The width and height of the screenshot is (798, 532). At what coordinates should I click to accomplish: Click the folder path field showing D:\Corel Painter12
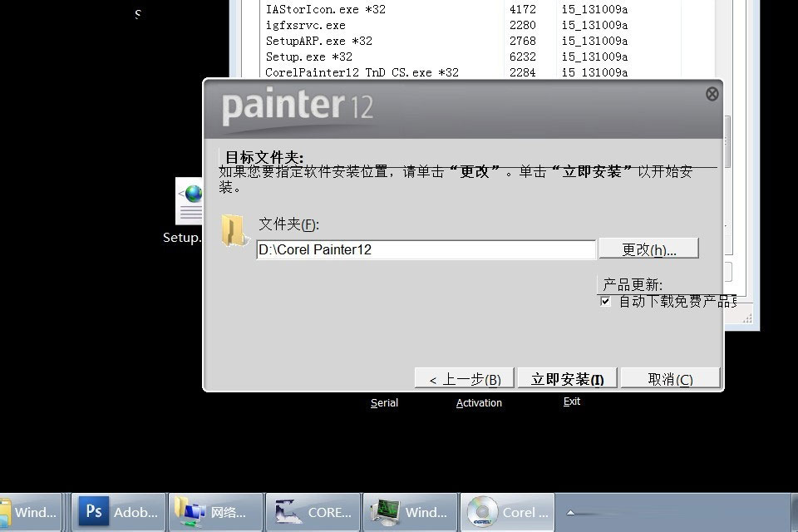426,249
